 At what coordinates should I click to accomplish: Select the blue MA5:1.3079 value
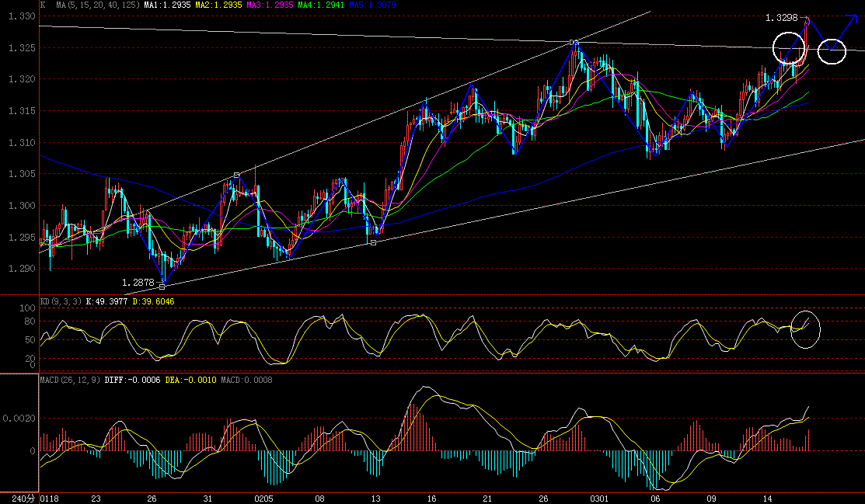click(x=372, y=5)
